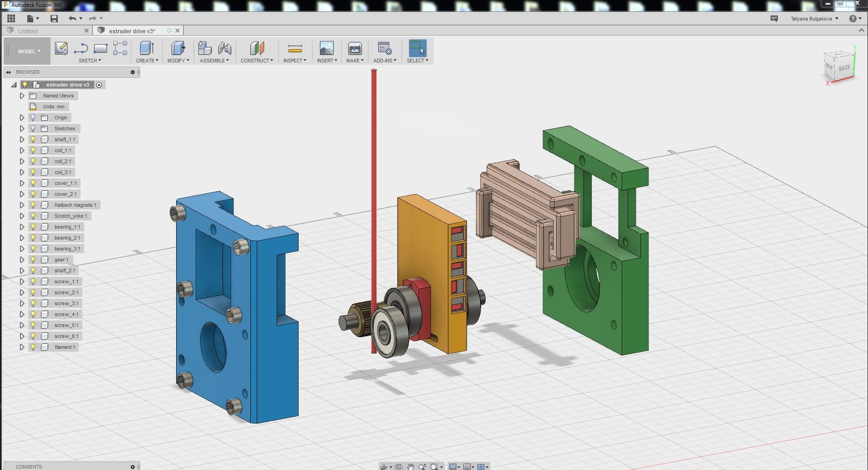The image size is (868, 470).
Task: Click the Construct toolbar icon
Action: pos(256,48)
